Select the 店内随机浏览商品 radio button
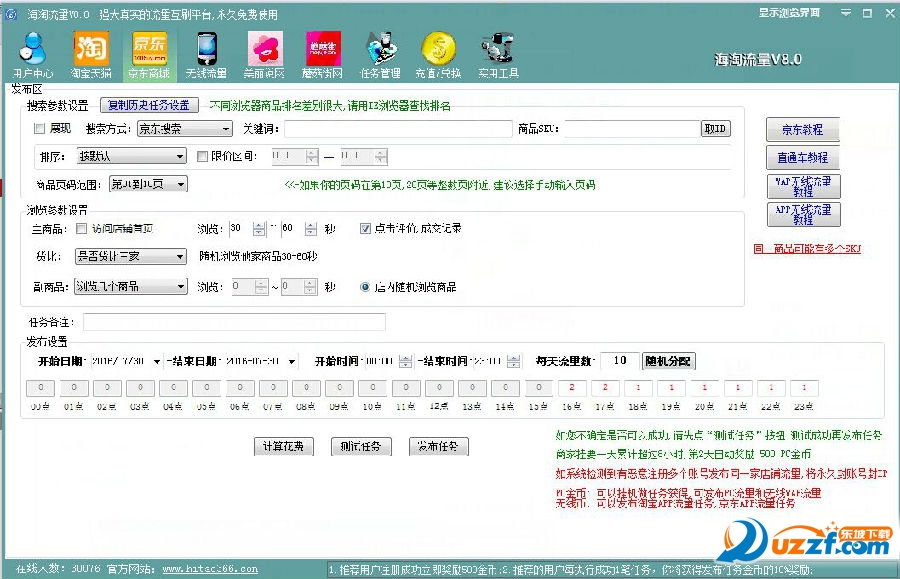Image resolution: width=900 pixels, height=579 pixels. click(365, 287)
